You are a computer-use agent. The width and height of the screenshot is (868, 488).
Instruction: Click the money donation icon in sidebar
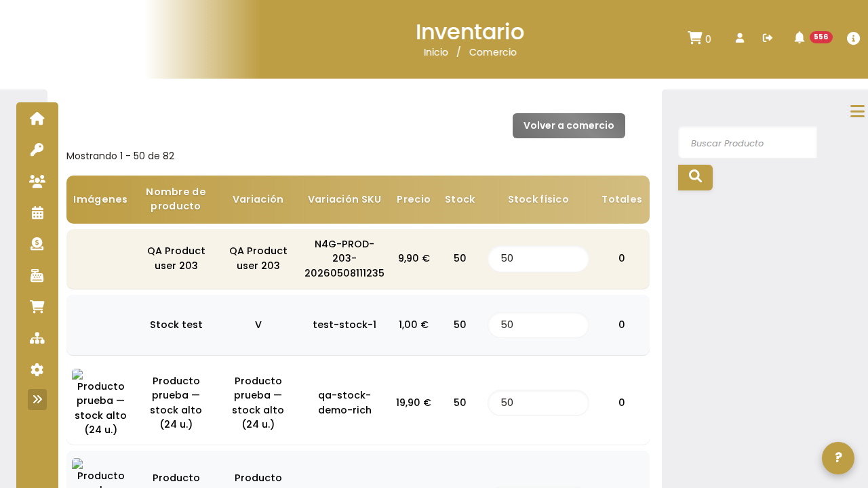[x=37, y=244]
